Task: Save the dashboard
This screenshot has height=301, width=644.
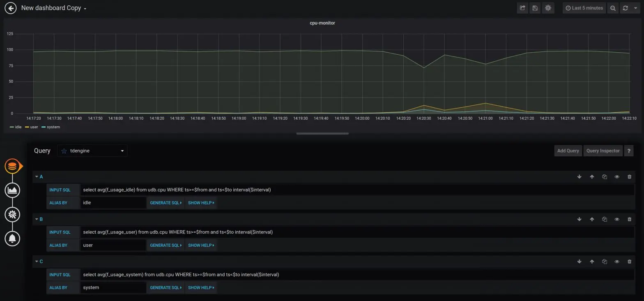Action: [535, 8]
